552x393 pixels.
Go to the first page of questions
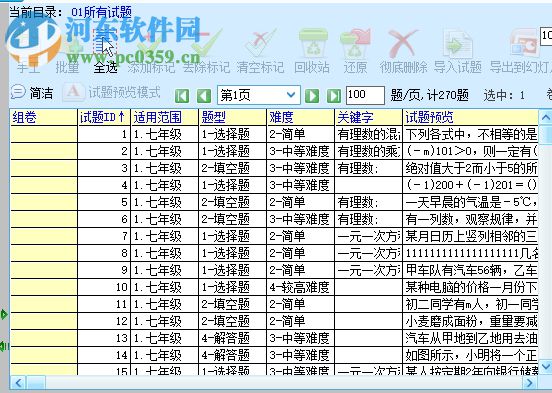[182, 95]
